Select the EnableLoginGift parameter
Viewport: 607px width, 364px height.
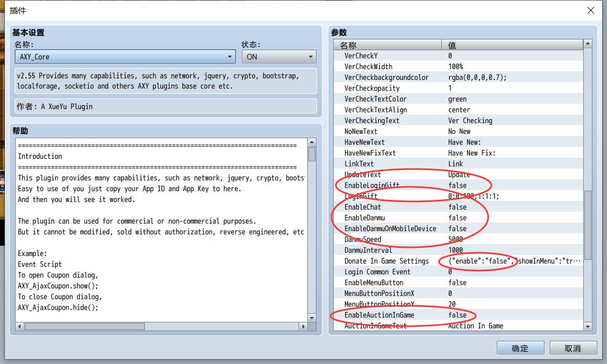[x=458, y=185]
